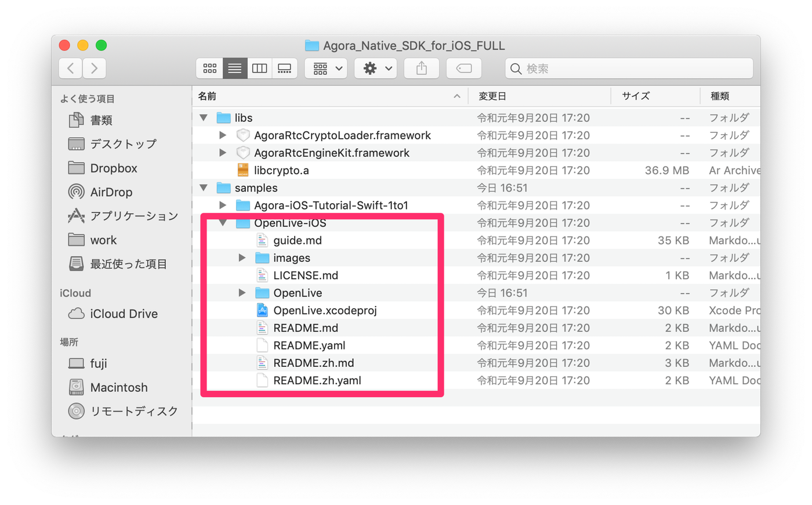The height and width of the screenshot is (505, 812).
Task: Select the OpenLive-iOS folder icon
Action: (x=243, y=223)
